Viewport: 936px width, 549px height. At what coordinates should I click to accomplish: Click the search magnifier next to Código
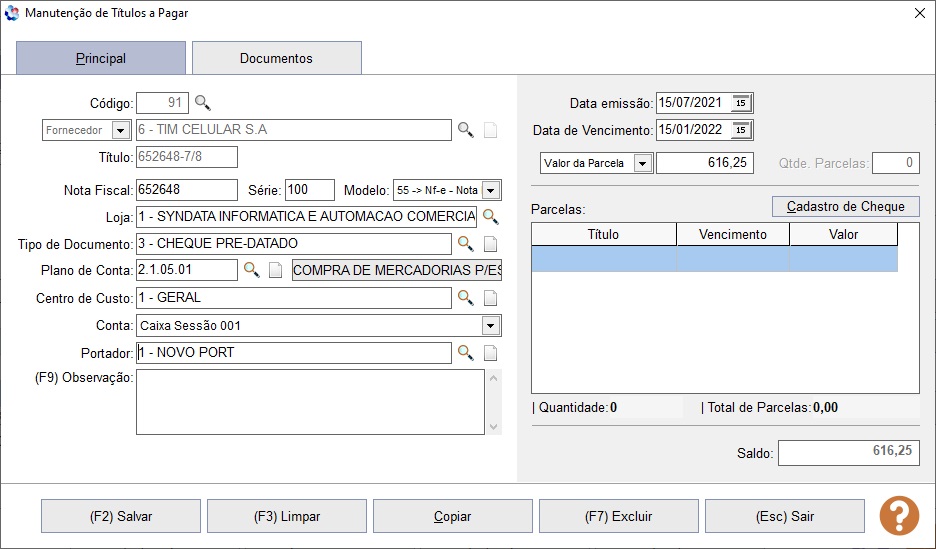(x=203, y=103)
